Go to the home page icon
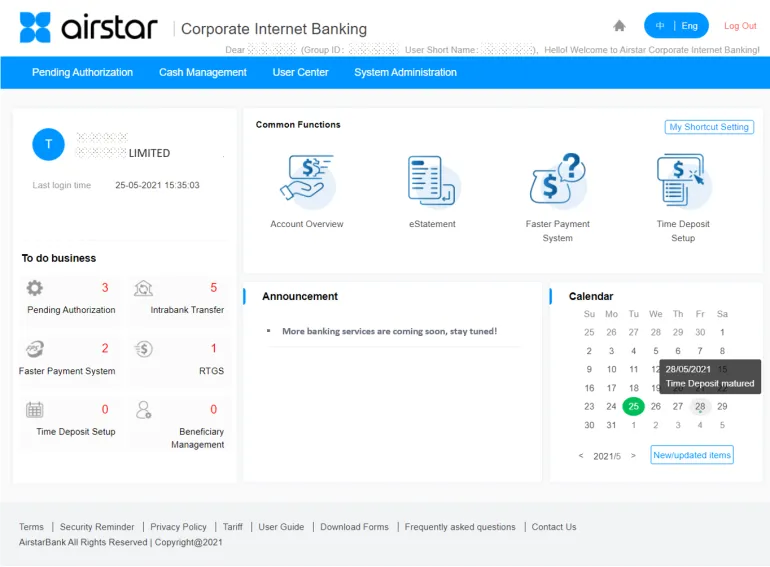 pos(619,26)
